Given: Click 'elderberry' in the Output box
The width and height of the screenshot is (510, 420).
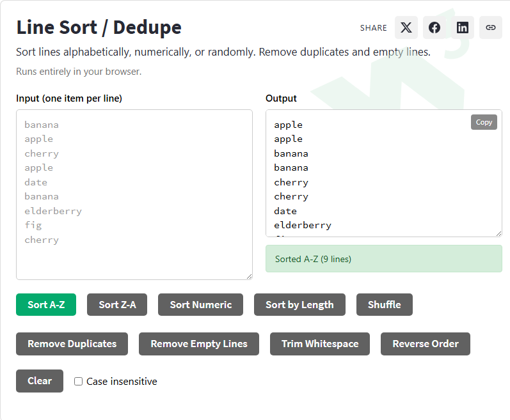Looking at the screenshot, I should point(303,225).
